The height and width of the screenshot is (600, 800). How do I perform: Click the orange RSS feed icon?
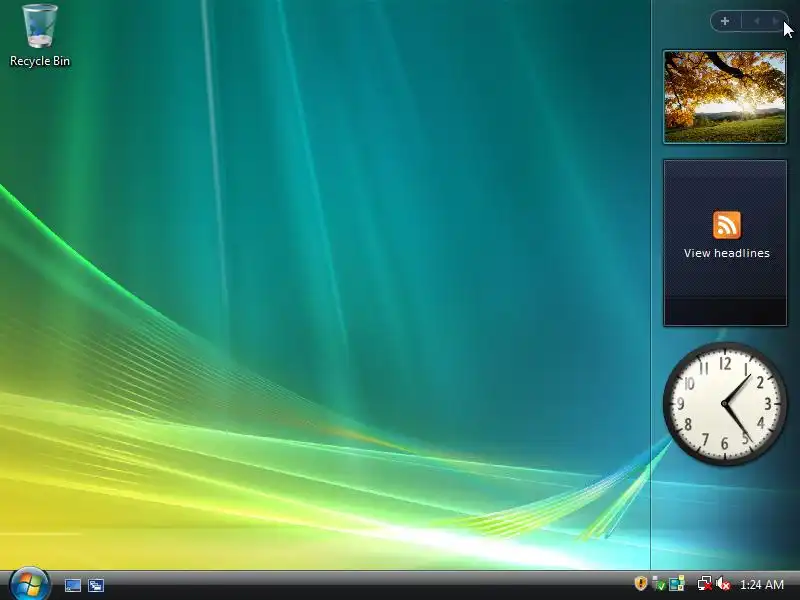click(727, 225)
